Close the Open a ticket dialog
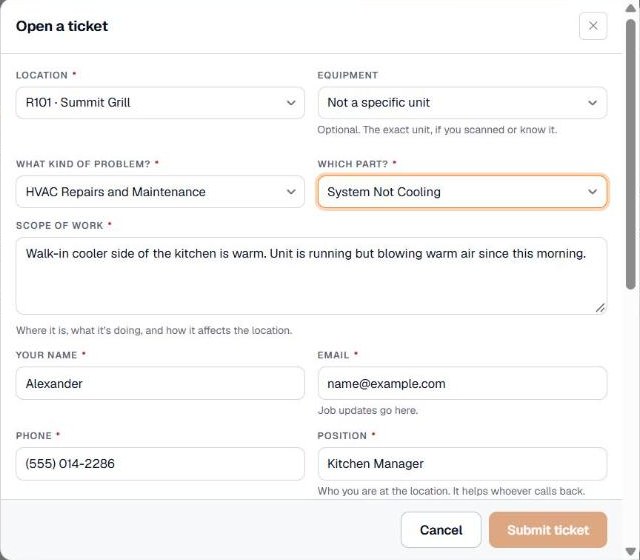Viewport: 640px width, 560px height. click(x=593, y=26)
